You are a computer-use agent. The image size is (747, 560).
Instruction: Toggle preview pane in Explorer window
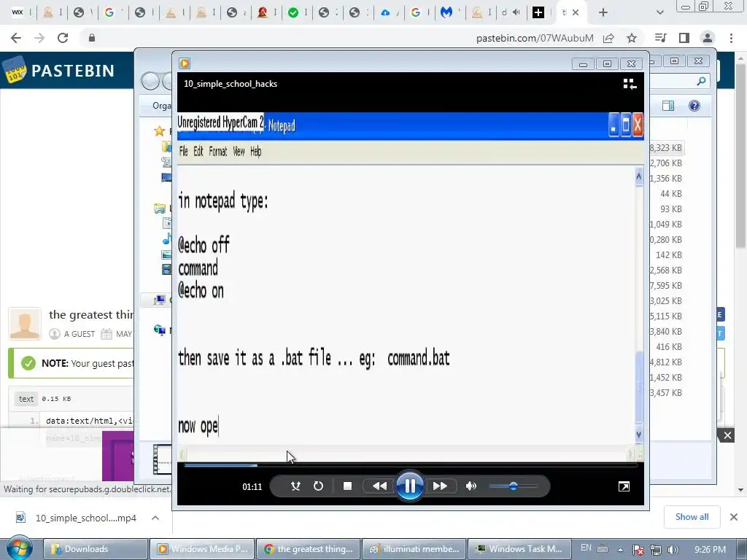[668, 106]
